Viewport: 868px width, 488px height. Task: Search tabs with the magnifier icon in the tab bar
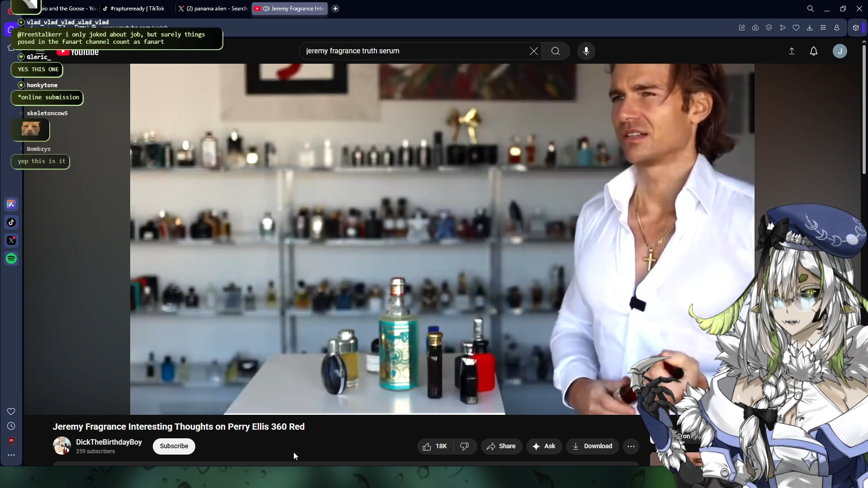pyautogui.click(x=811, y=9)
